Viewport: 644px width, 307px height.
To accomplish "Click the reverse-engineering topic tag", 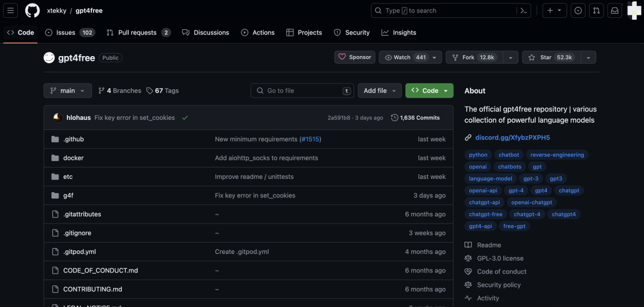I will (558, 155).
